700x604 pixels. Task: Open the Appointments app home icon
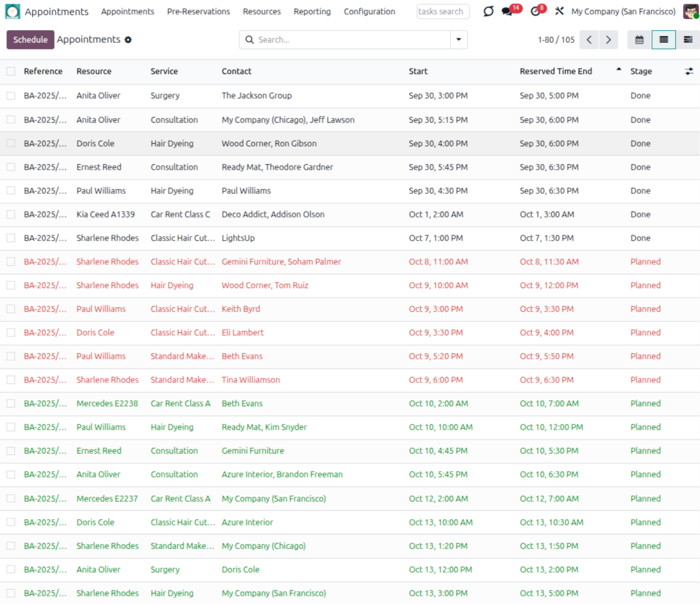[12, 12]
